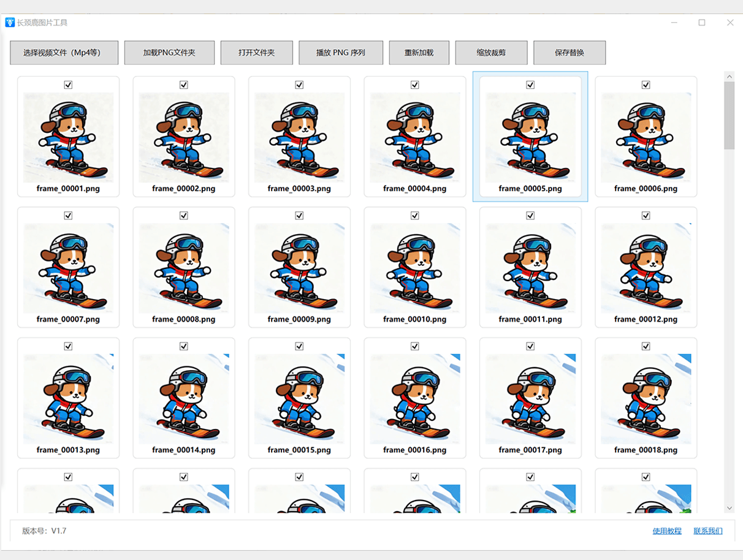
Task: Select the frame_00015.png thumbnail image
Action: (299, 399)
